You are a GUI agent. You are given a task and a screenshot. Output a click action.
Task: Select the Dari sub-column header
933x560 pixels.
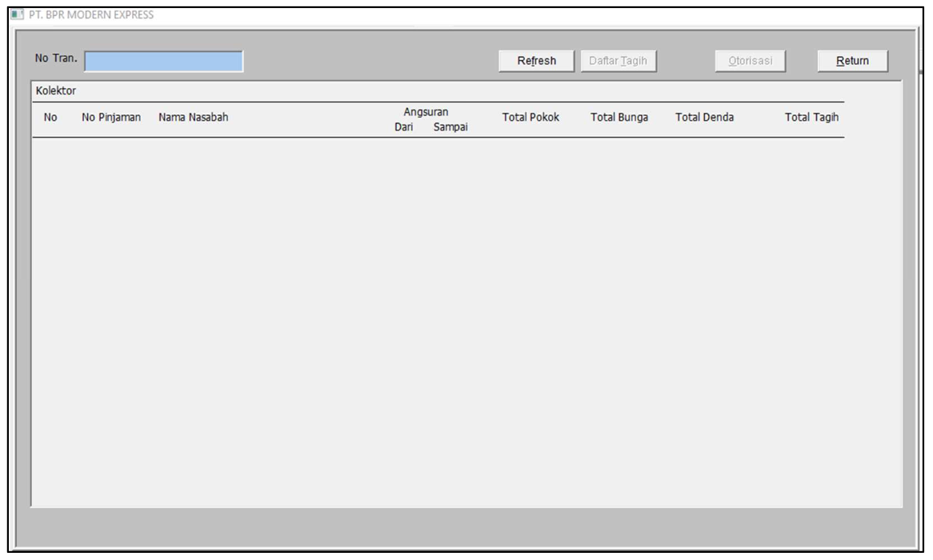pyautogui.click(x=404, y=127)
